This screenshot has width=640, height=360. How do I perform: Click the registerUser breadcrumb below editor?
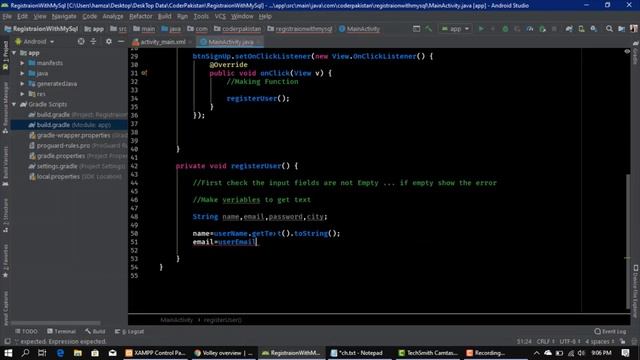coord(223,320)
